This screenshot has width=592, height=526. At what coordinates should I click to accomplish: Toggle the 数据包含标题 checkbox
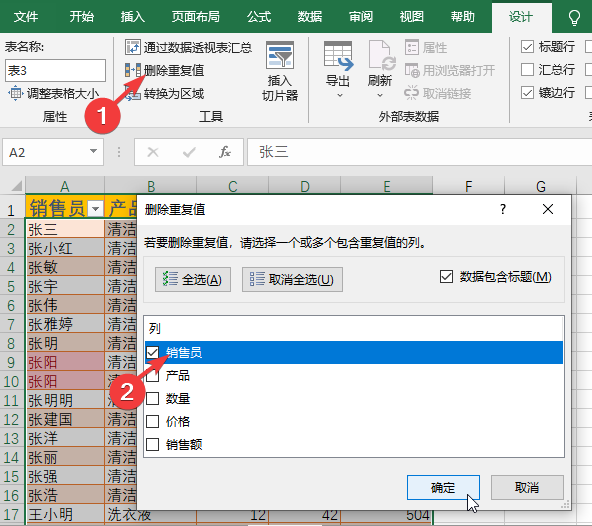pyautogui.click(x=446, y=277)
